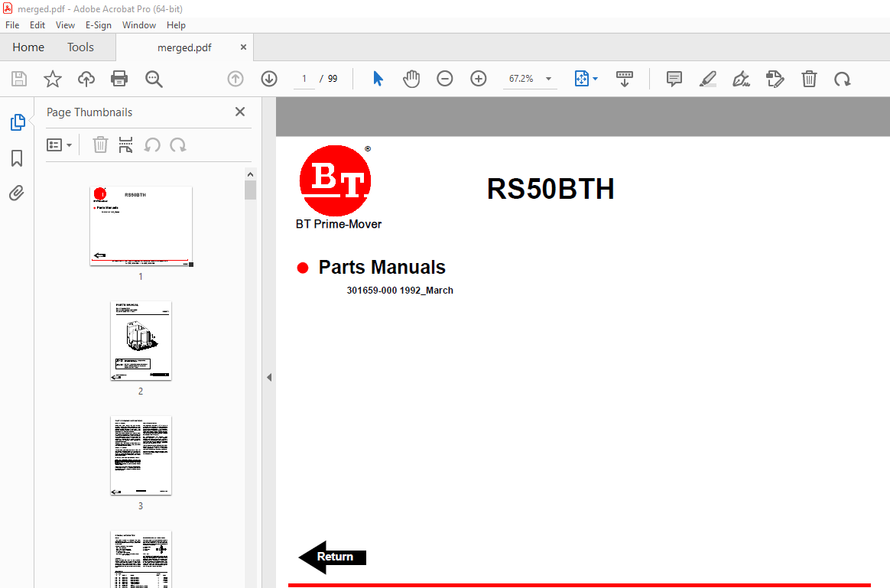The height and width of the screenshot is (588, 890).
Task: Click the 301659-000 1992_March text
Action: pyautogui.click(x=400, y=291)
